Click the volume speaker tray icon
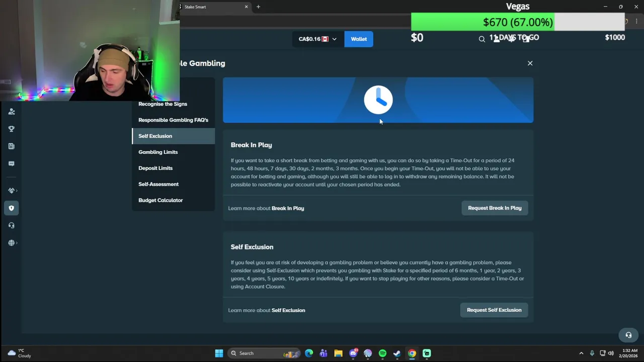This screenshot has height=362, width=644. coord(611,353)
